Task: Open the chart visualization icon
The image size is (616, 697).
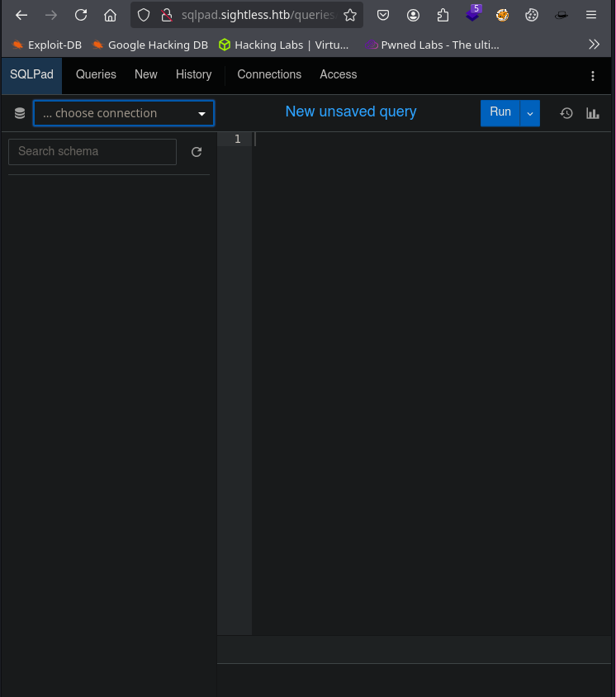Action: coord(592,113)
